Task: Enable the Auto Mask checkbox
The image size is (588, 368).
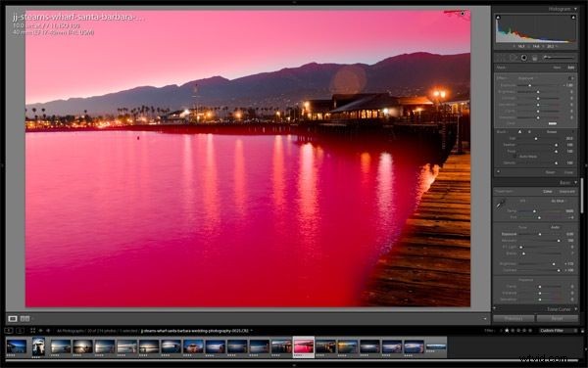Action: tap(515, 157)
